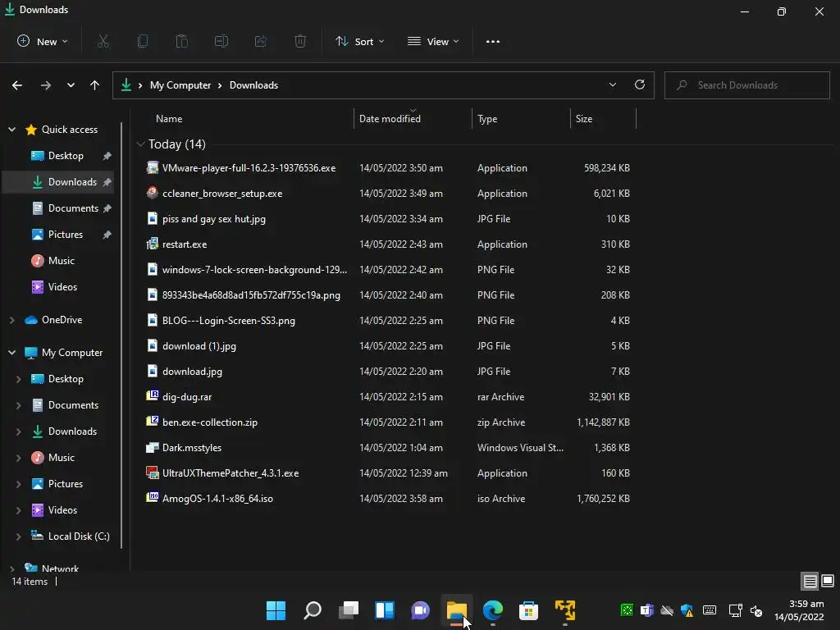Select Documents in Quick access

click(x=73, y=208)
